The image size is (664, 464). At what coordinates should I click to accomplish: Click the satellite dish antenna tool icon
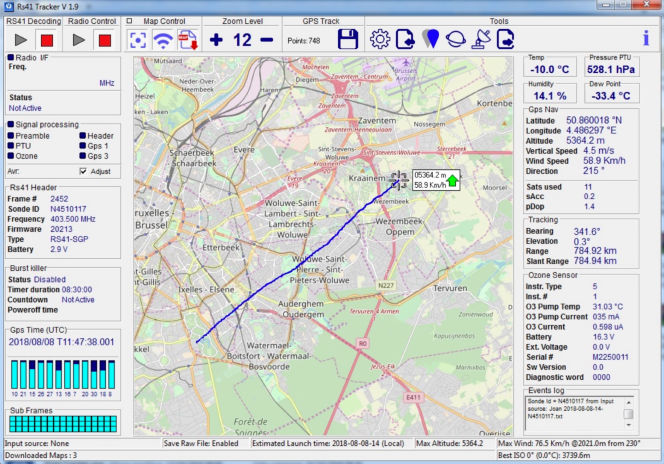click(480, 39)
